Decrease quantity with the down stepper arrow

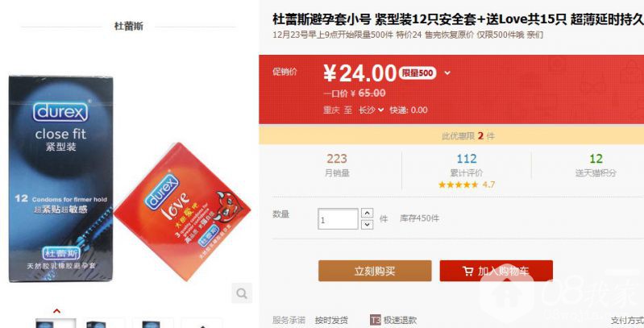point(367,224)
